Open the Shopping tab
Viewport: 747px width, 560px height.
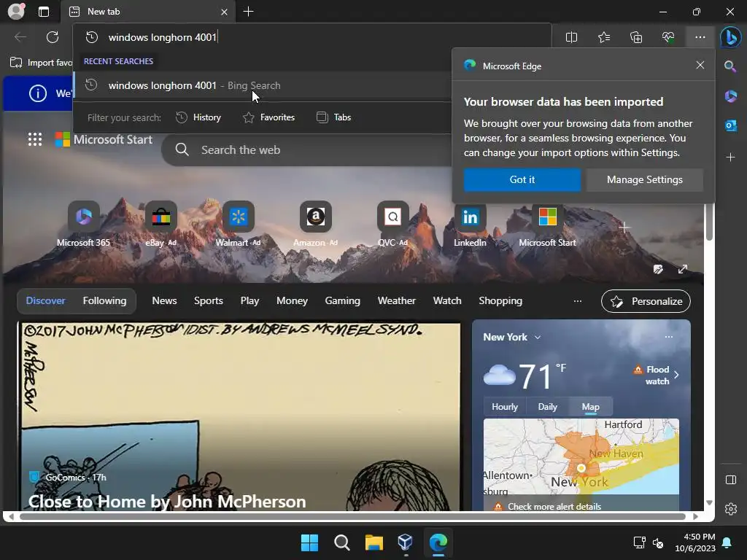pos(500,301)
